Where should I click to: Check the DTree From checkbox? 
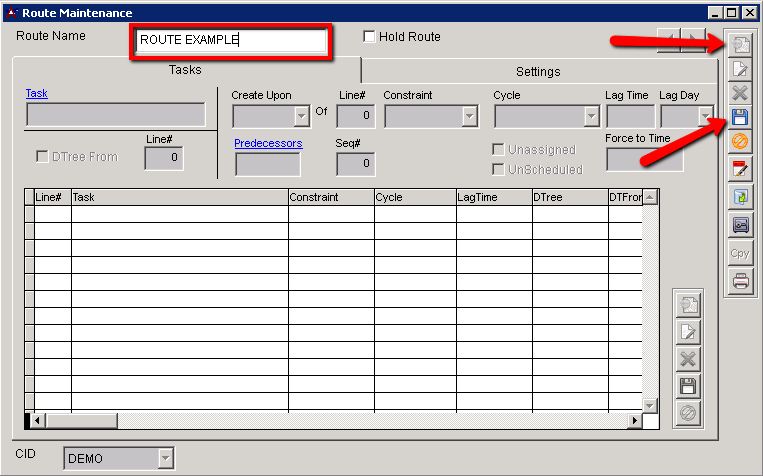pyautogui.click(x=43, y=157)
